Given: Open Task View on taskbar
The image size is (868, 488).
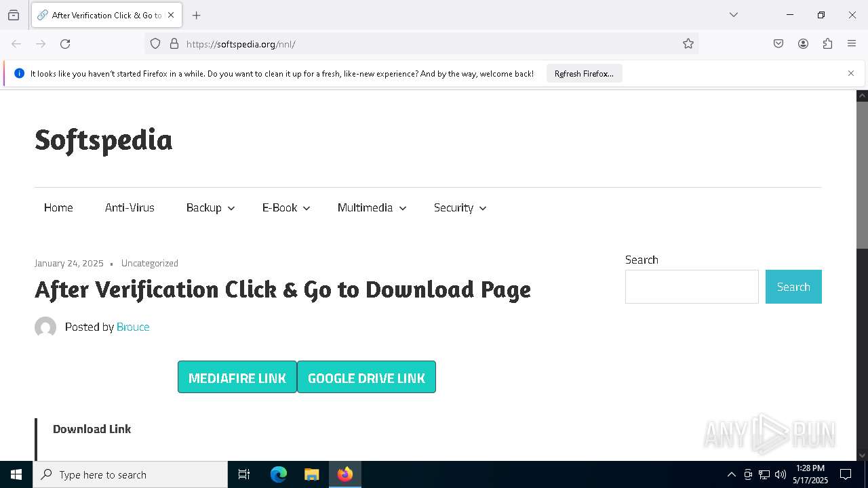Looking at the screenshot, I should click(x=244, y=474).
